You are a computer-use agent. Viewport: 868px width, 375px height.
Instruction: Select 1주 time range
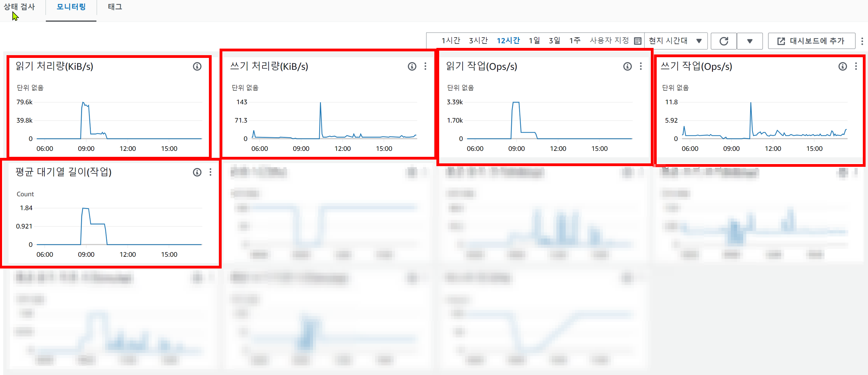(x=575, y=41)
